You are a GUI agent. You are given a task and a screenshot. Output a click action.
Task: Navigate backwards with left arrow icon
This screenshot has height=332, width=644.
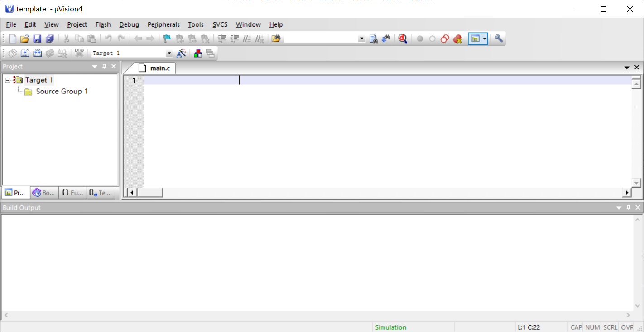pyautogui.click(x=138, y=39)
